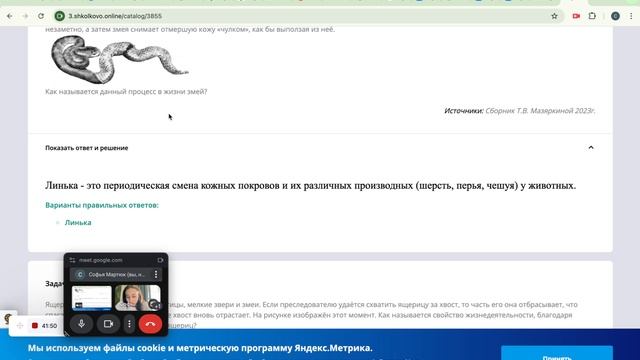
Task: Click the source 'Сборник Т.В. Мазяркиной 2023г.'
Action: click(x=540, y=111)
